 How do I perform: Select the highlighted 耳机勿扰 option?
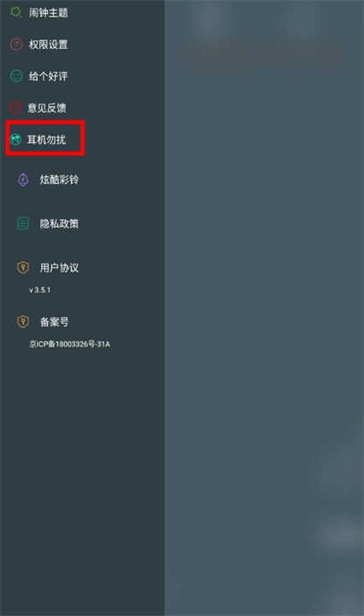click(x=46, y=139)
